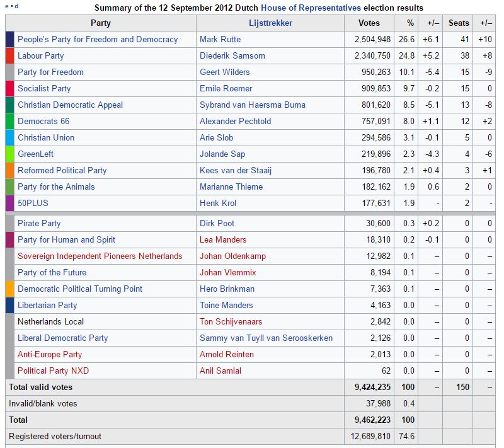Click the 50PLUS party link
This screenshot has height=448, width=504.
[33, 204]
